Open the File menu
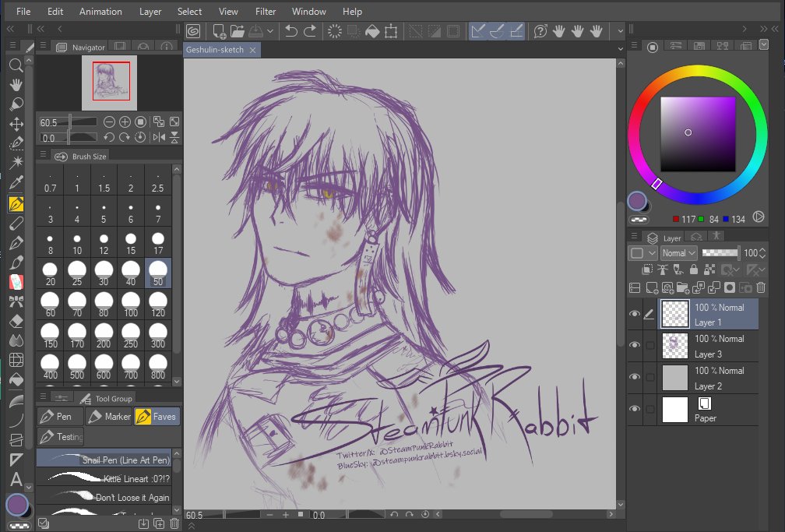Image resolution: width=785 pixels, height=532 pixels. point(23,12)
